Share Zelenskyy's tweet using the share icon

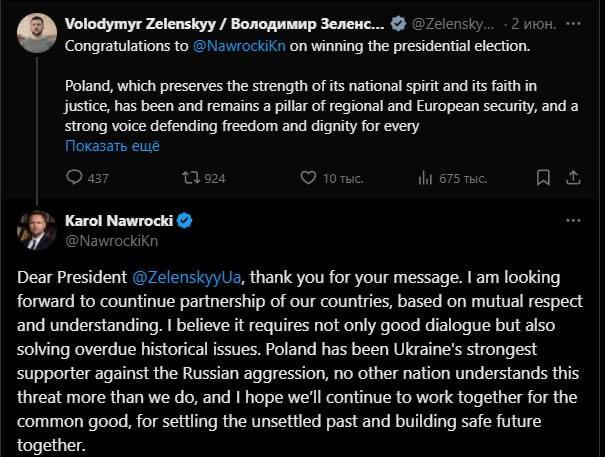click(x=575, y=178)
